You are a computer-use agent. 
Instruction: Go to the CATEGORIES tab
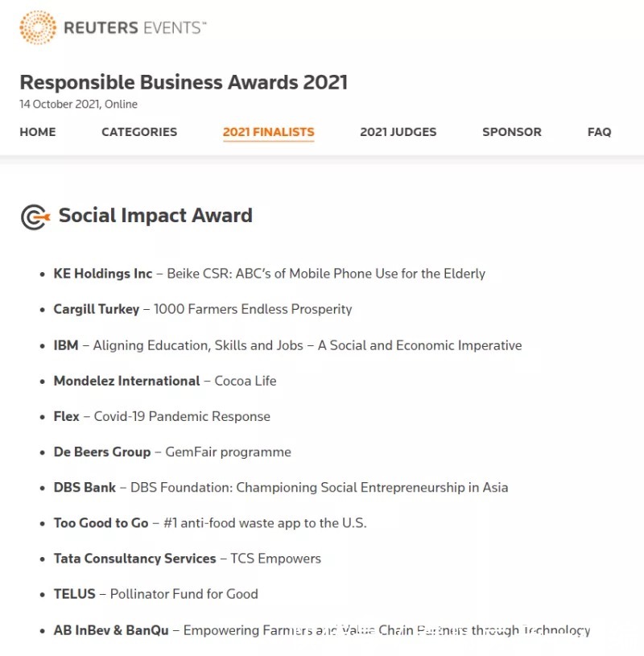pyautogui.click(x=139, y=132)
